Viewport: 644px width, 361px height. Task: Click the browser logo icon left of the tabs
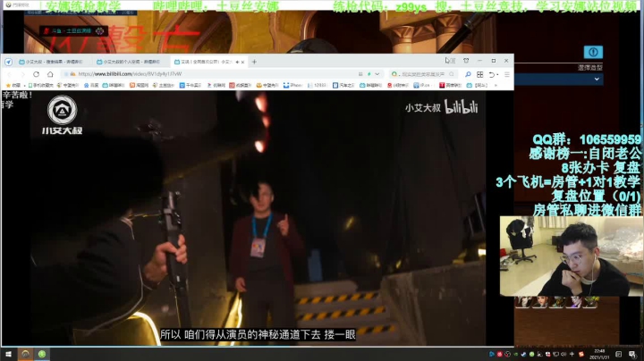(x=8, y=62)
